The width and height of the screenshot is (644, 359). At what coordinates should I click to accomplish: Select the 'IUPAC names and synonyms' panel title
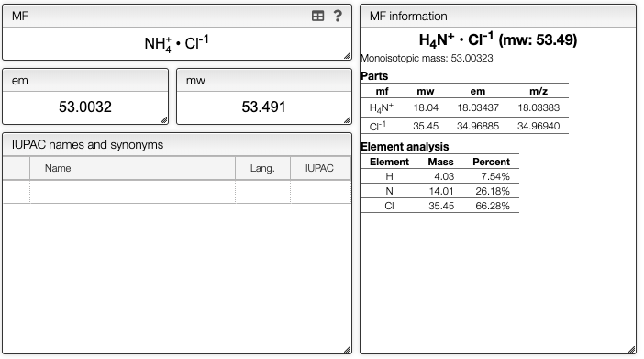click(87, 145)
